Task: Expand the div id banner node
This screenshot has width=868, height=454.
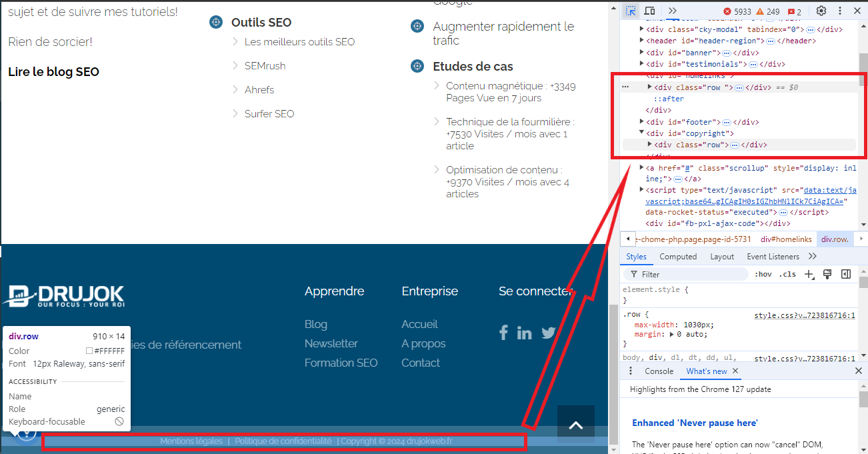Action: point(642,53)
